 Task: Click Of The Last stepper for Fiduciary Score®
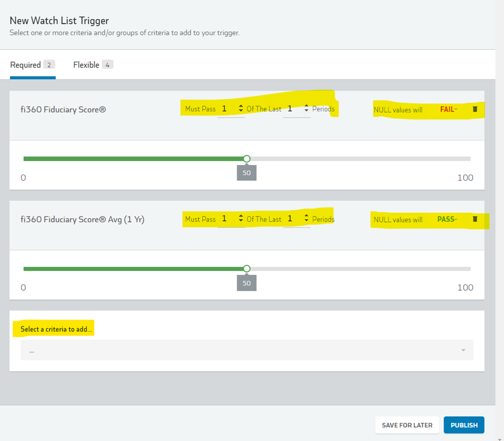click(x=307, y=108)
